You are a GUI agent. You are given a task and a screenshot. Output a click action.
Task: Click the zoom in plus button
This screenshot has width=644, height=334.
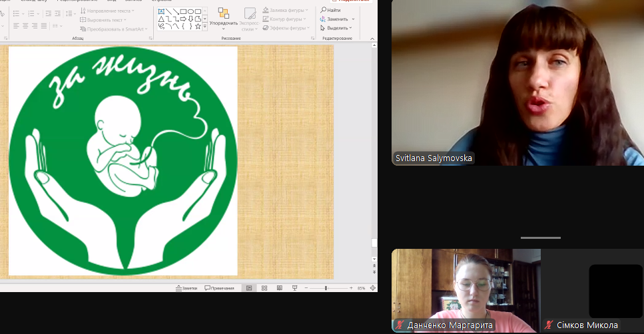351,288
